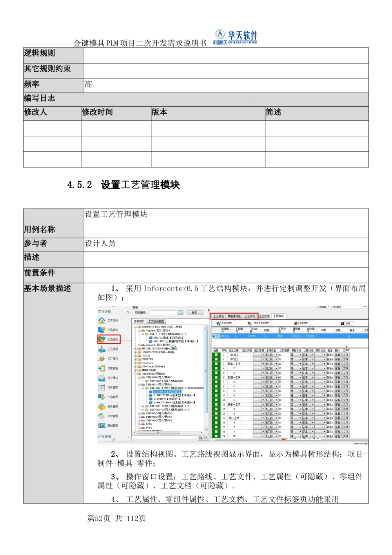Collapse the TEST0126/项目26 tree node
Viewport: 392px width, 555px height.
tap(135, 373)
